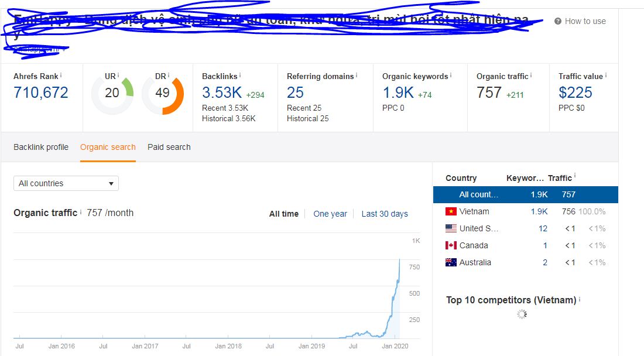Image resolution: width=644 pixels, height=356 pixels.
Task: Click the Ahrefs Rank value 710,672
Action: click(40, 93)
